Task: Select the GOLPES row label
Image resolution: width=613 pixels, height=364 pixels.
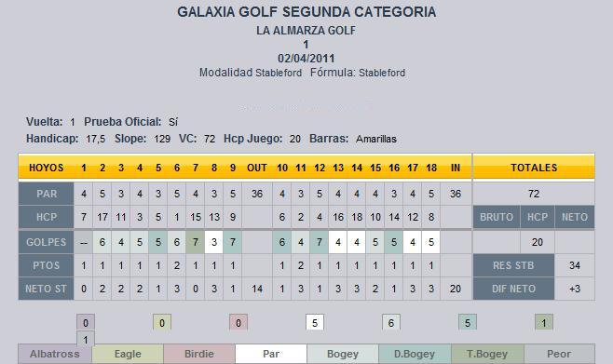Action: (x=47, y=242)
